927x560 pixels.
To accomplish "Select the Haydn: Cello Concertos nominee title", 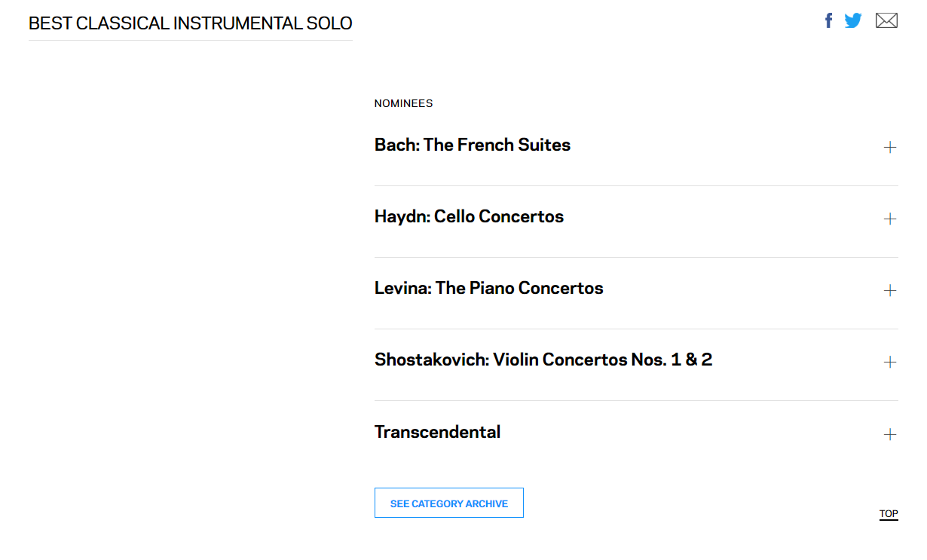I will click(469, 216).
